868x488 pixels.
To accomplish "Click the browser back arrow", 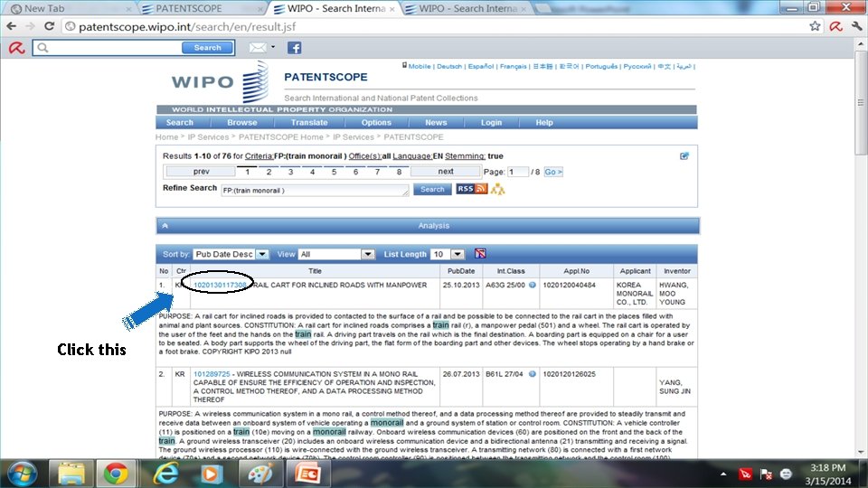I will (11, 26).
